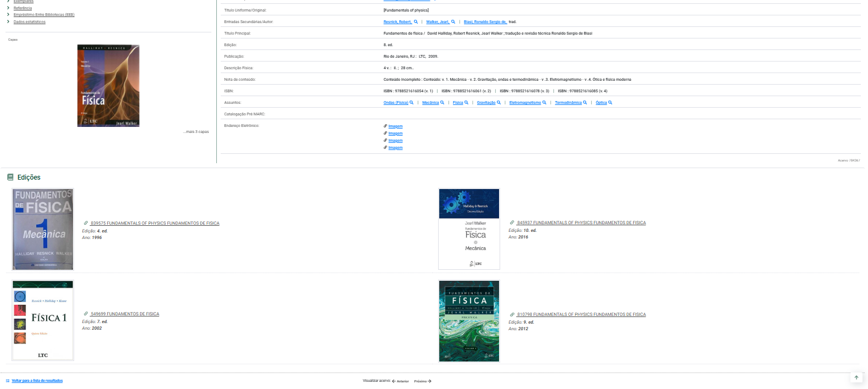Viewport: 868px width, 389px height.
Task: Open the Gravitação subject link
Action: [486, 103]
